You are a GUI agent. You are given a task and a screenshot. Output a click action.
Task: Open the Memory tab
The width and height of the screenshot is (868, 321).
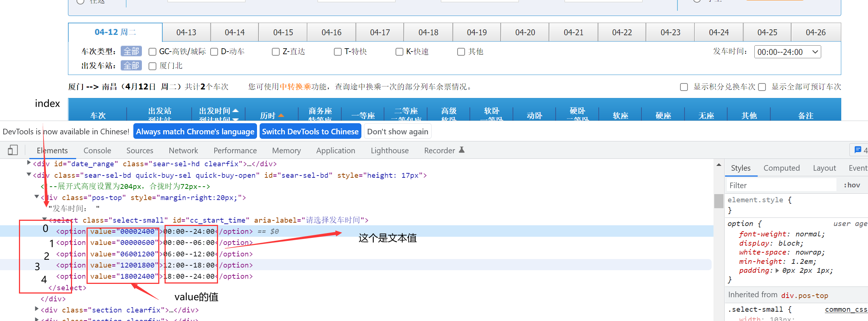coord(286,150)
